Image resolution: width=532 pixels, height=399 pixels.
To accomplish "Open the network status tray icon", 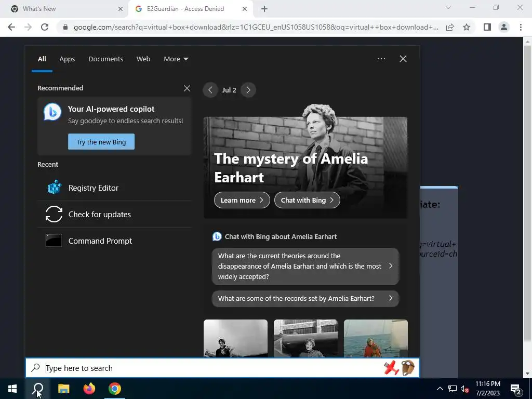I will point(453,389).
